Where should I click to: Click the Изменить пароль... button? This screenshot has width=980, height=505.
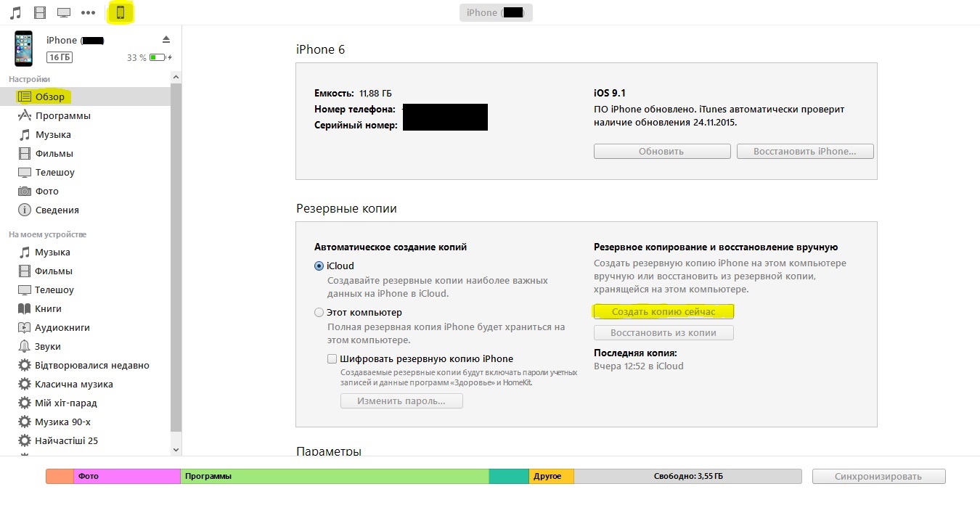[x=401, y=401]
